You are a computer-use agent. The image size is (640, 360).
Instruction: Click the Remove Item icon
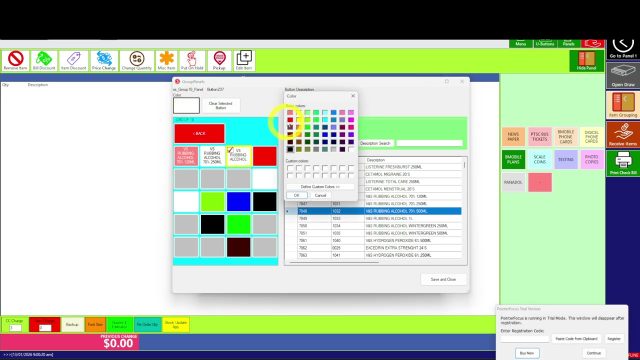pyautogui.click(x=16, y=60)
